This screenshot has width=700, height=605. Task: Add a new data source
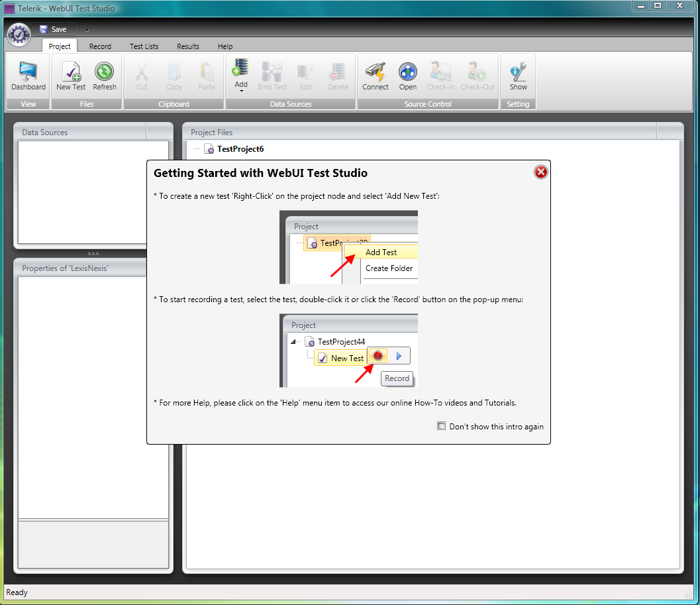[x=240, y=74]
